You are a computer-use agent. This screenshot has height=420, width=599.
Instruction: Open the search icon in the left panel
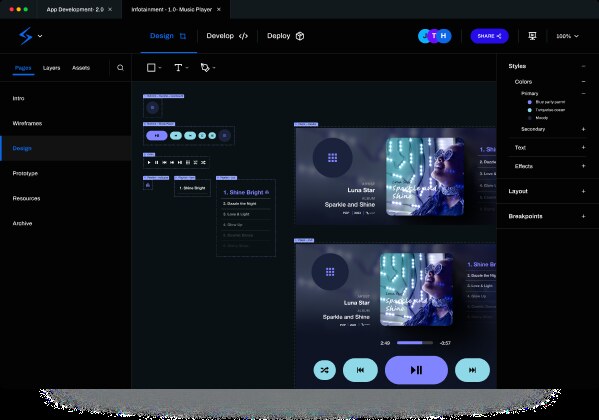pos(120,68)
